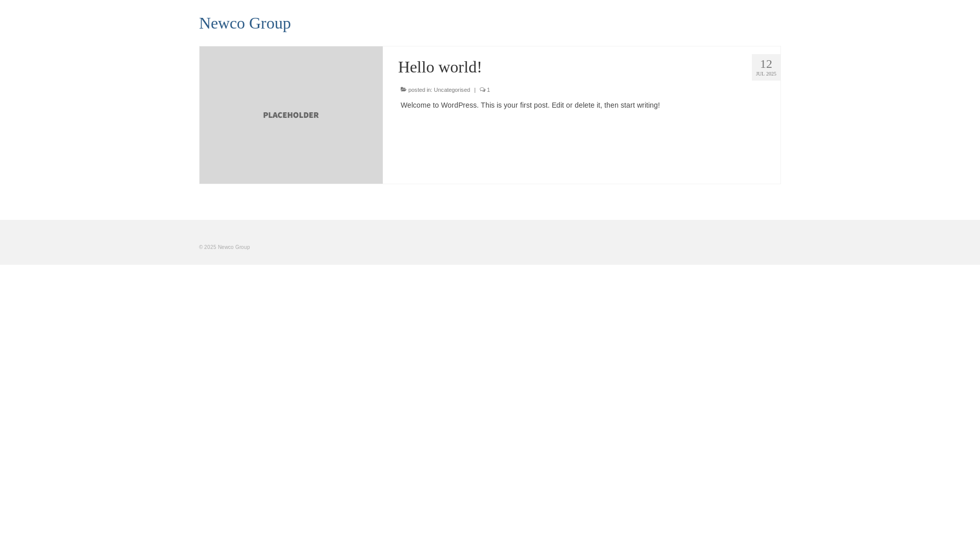
Task: Click the folder icon before posted in
Action: coord(404,90)
